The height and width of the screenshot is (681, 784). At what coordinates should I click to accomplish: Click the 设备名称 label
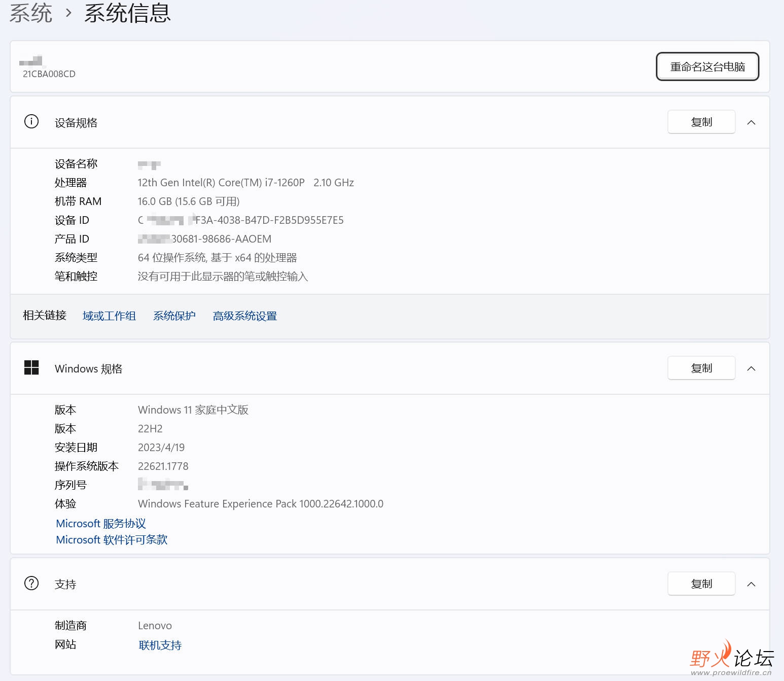pyautogui.click(x=76, y=163)
